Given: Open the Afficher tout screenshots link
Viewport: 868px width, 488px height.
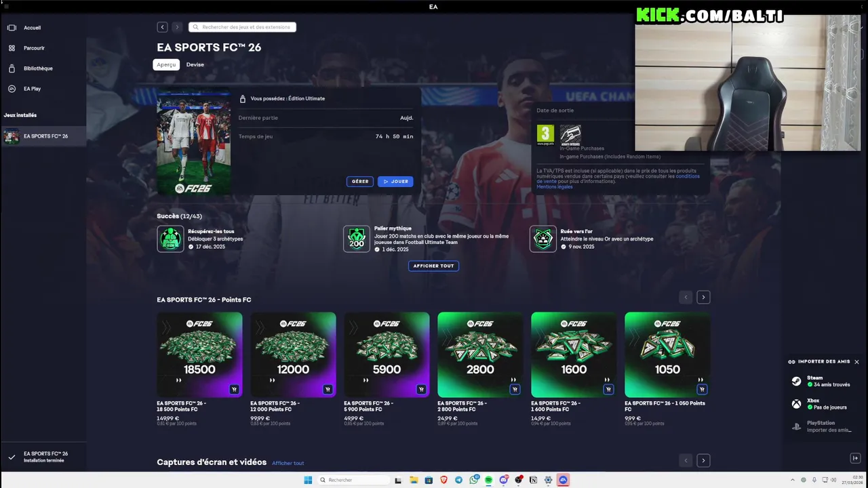Looking at the screenshot, I should coord(288,463).
